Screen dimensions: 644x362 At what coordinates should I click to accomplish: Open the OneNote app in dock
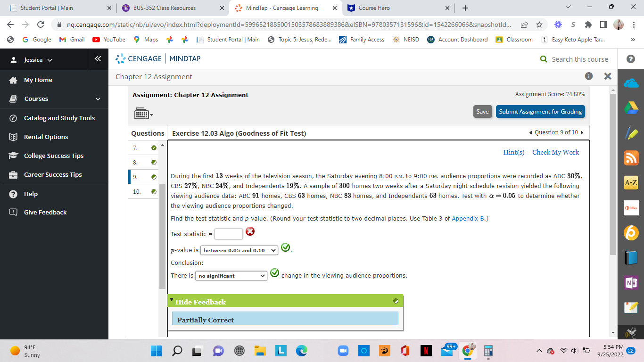pos(631,283)
